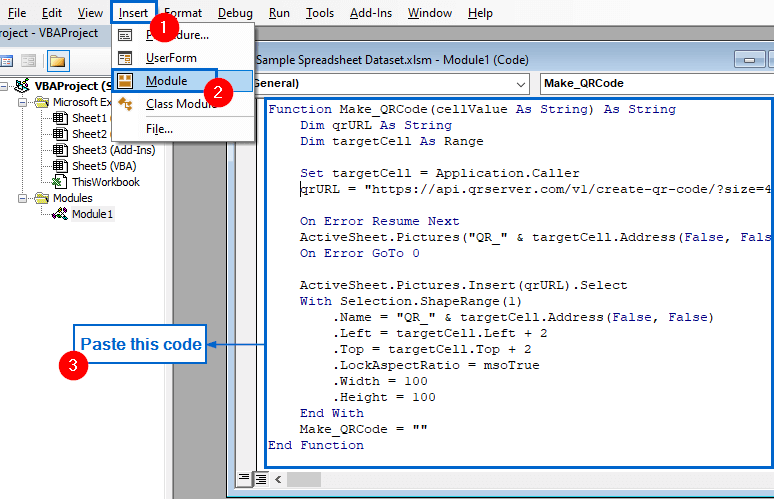Click the View Object icon in the Project pane

(x=28, y=61)
